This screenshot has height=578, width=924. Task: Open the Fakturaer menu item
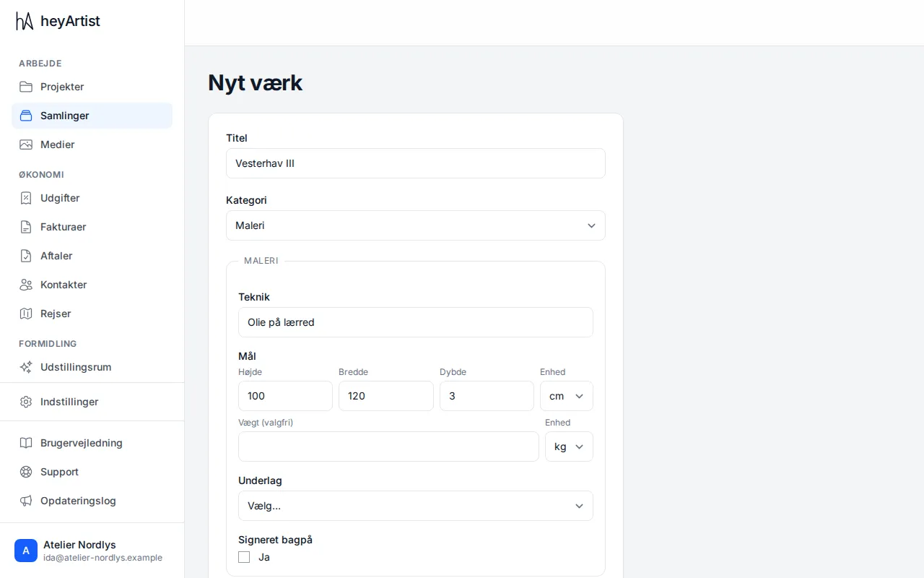(x=92, y=227)
